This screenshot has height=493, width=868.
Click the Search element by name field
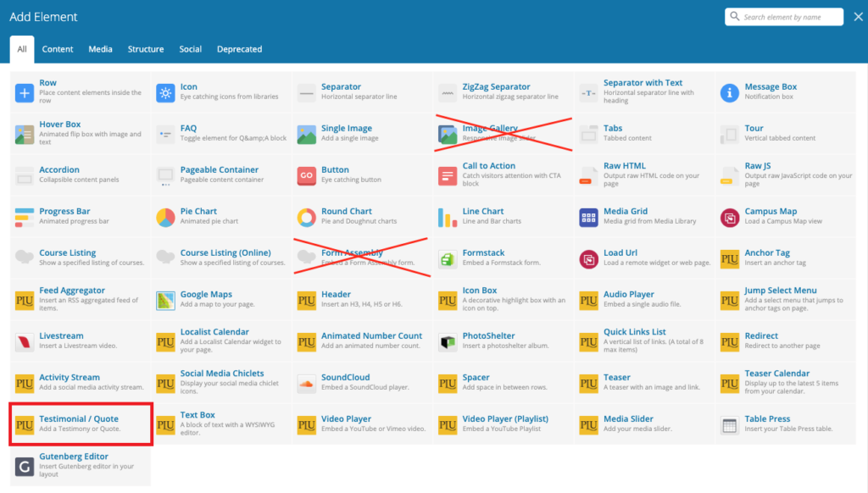(784, 17)
